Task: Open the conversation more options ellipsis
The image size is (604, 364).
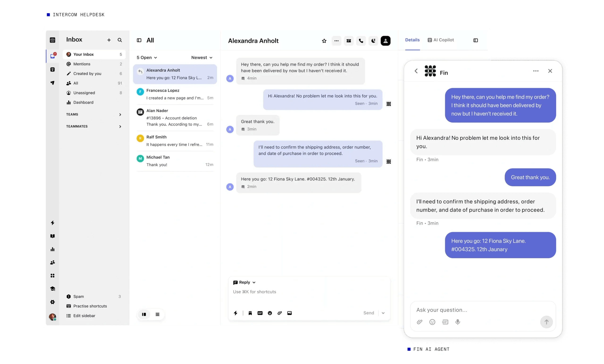Action: tap(336, 41)
